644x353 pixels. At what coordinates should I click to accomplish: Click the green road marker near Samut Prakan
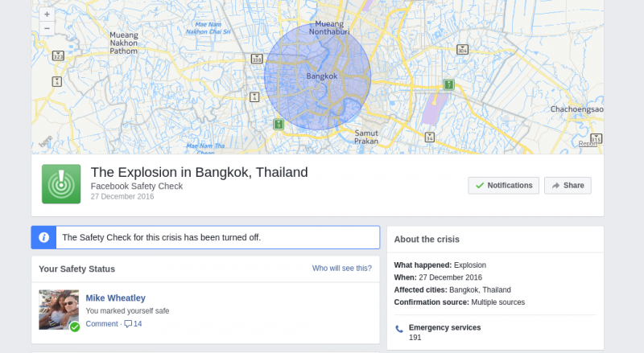[279, 124]
